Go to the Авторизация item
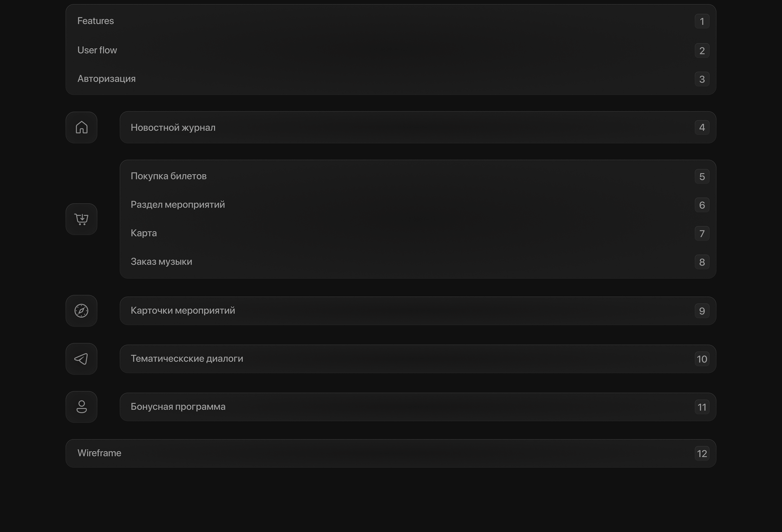Screen dimensions: 782x532 [x=106, y=79]
